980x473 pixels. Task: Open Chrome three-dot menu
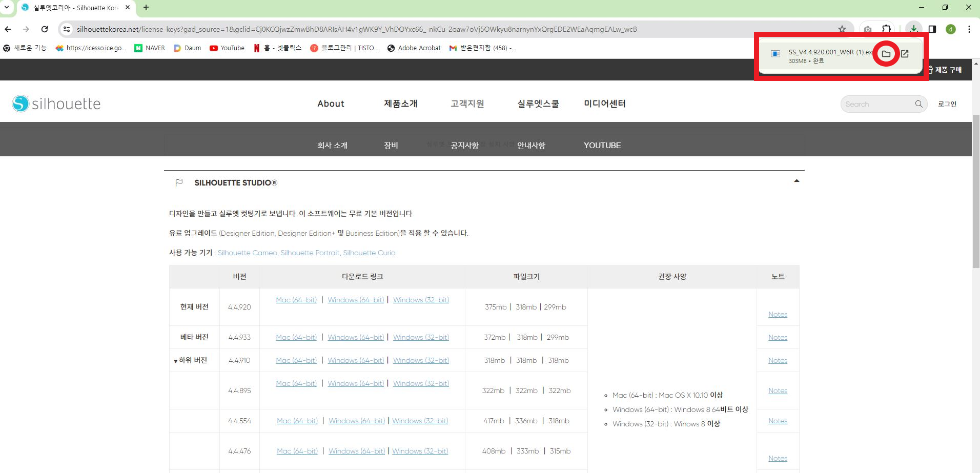click(x=969, y=29)
